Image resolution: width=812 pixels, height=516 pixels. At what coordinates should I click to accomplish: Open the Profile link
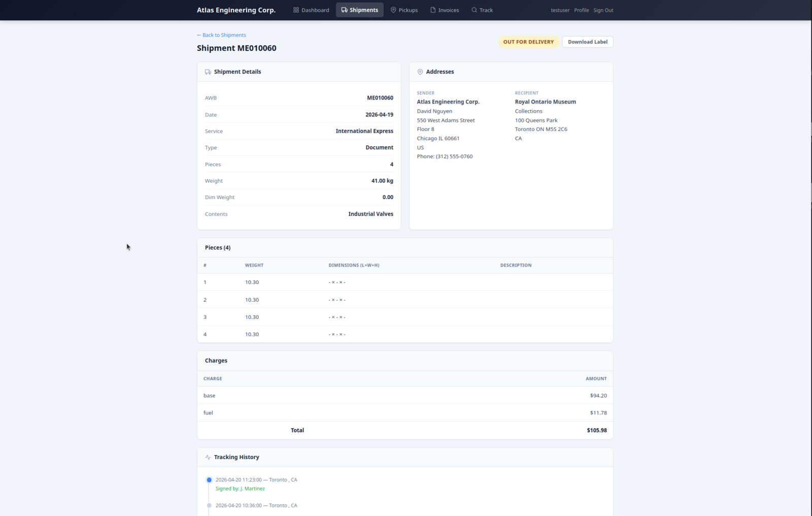click(581, 10)
